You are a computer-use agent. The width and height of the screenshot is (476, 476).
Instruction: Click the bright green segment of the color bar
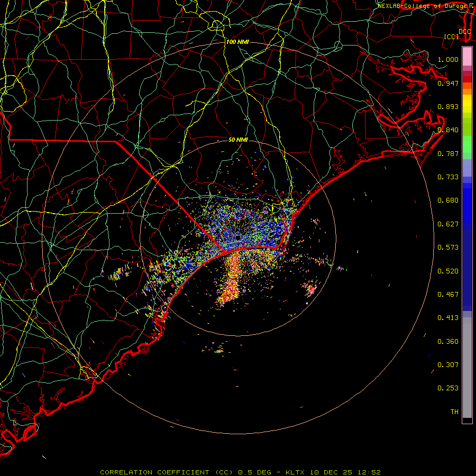(x=467, y=144)
